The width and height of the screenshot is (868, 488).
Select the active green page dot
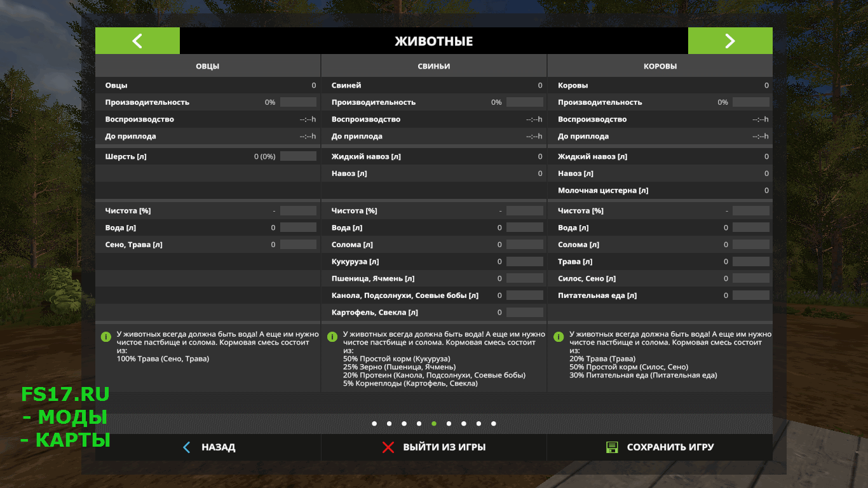click(434, 423)
